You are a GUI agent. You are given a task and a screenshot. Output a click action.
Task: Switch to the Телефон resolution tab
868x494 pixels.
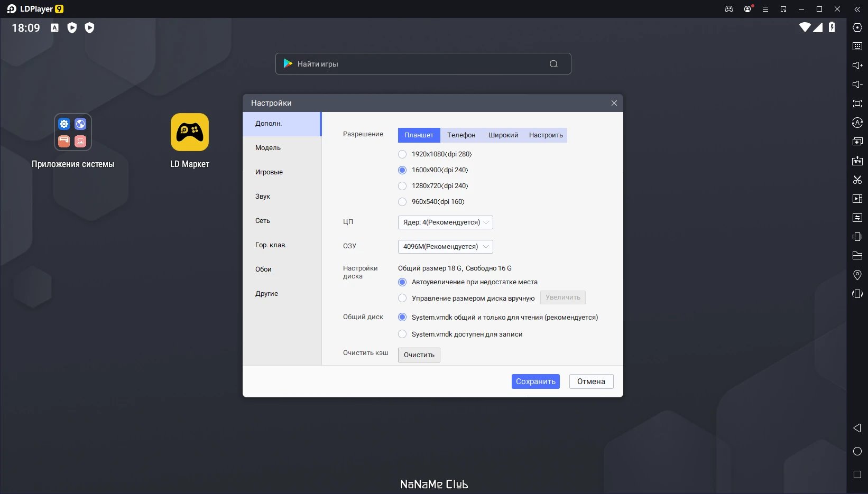[461, 135]
